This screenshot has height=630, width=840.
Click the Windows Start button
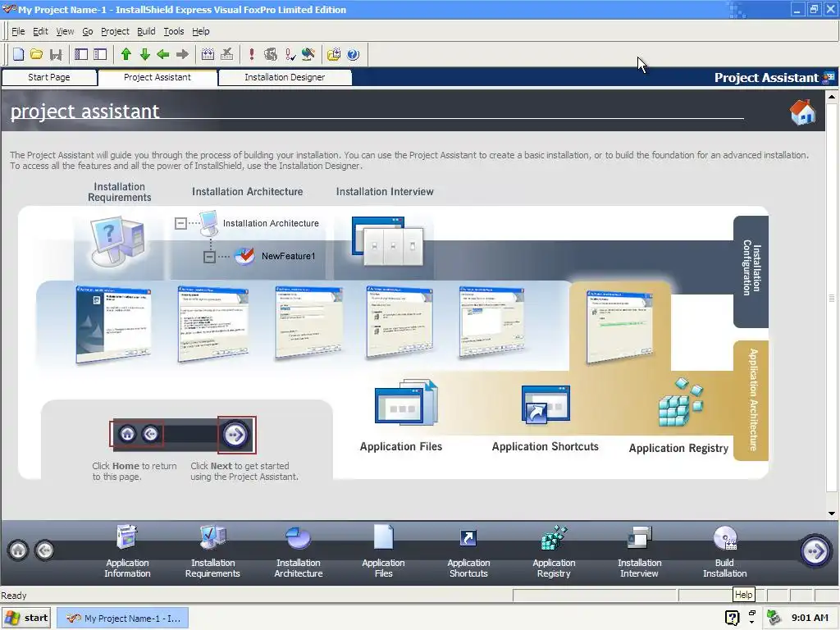(27, 619)
